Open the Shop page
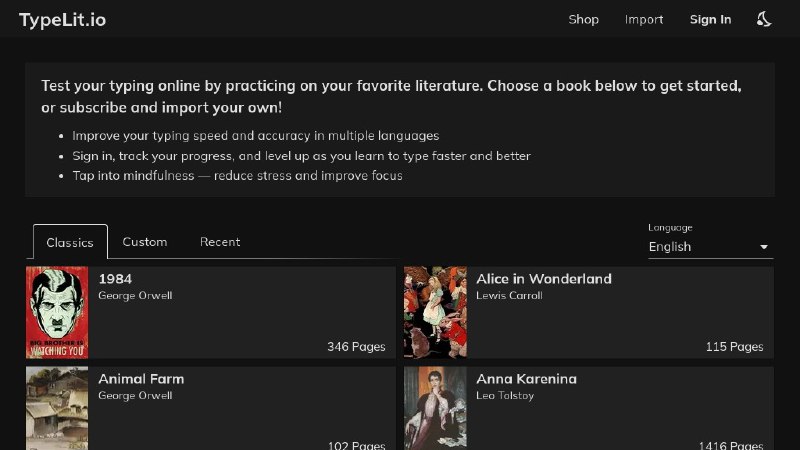This screenshot has width=800, height=450. 583,19
